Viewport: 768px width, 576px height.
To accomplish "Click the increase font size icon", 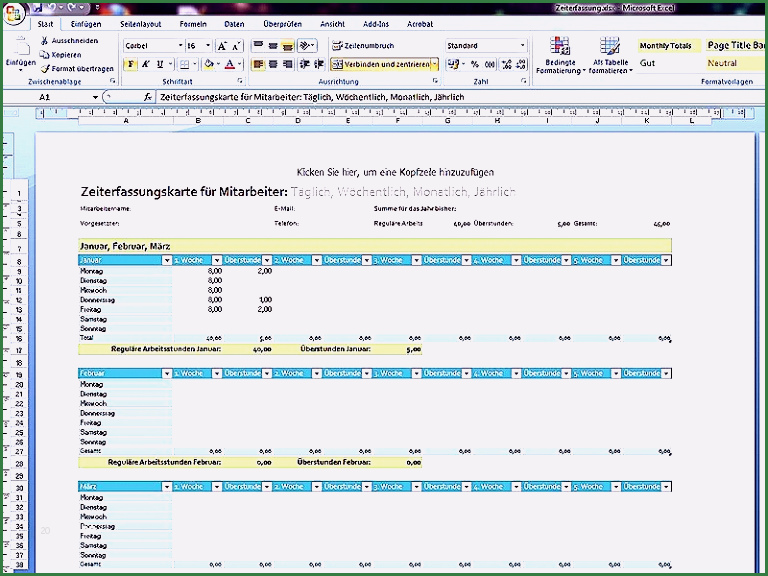I will [x=222, y=46].
